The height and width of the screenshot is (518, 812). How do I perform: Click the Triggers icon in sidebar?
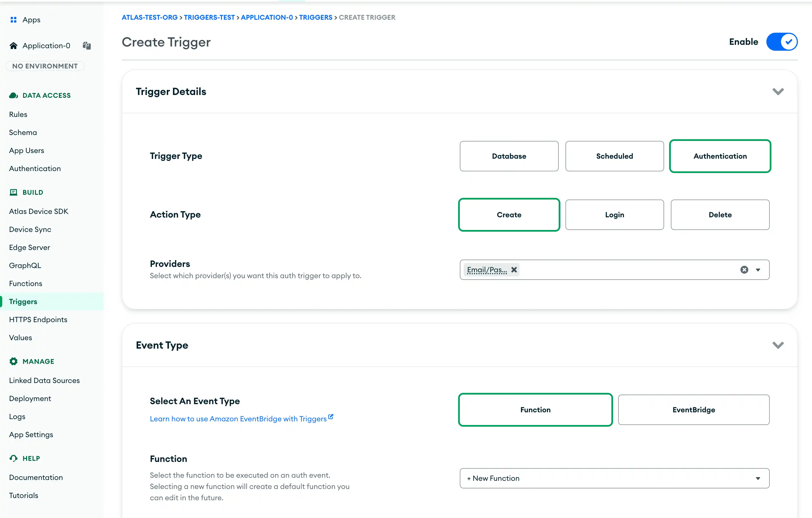pos(23,301)
